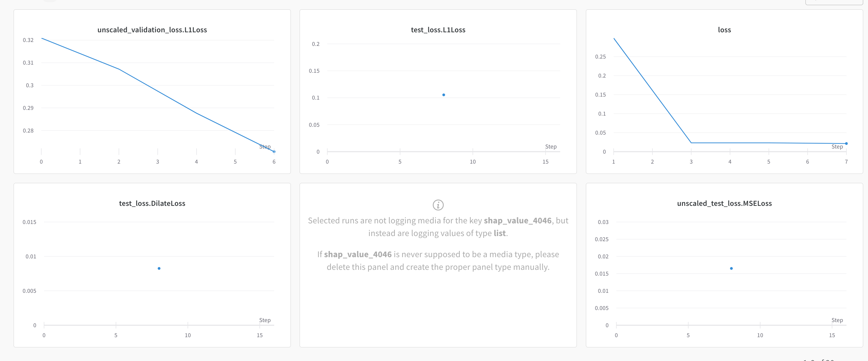Click the partially visible button at top right
The width and height of the screenshot is (868, 361).
coord(834,2)
